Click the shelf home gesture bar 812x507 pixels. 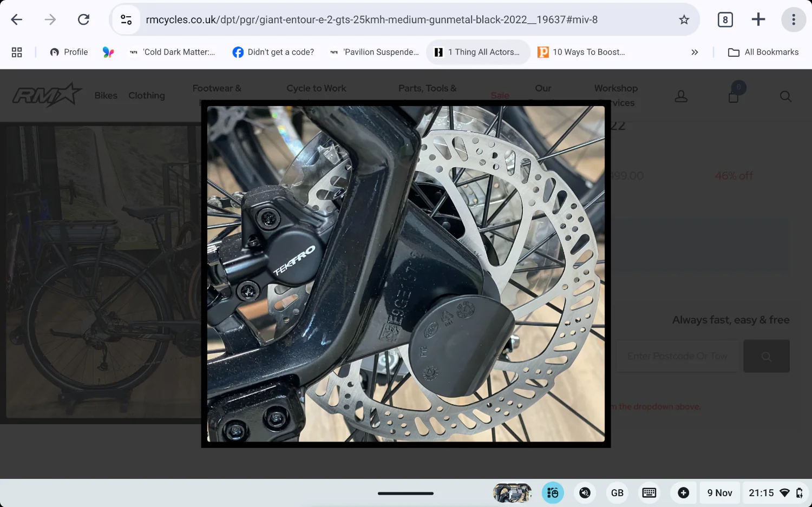point(405,493)
